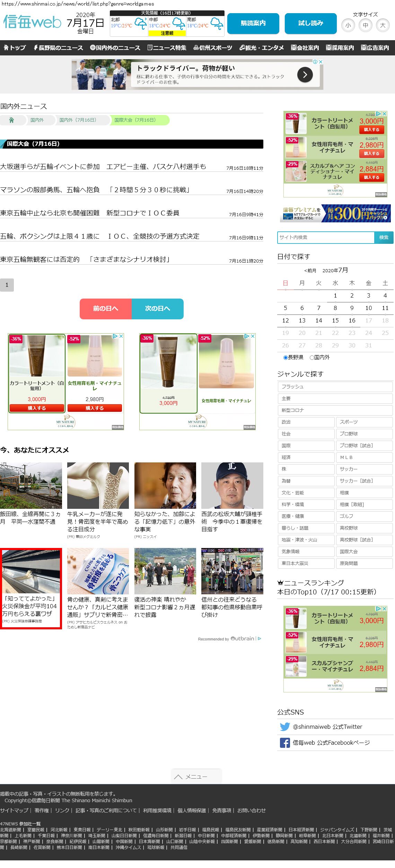Focus the サイト内検索 search field
The image size is (395, 868).
pos(326,237)
